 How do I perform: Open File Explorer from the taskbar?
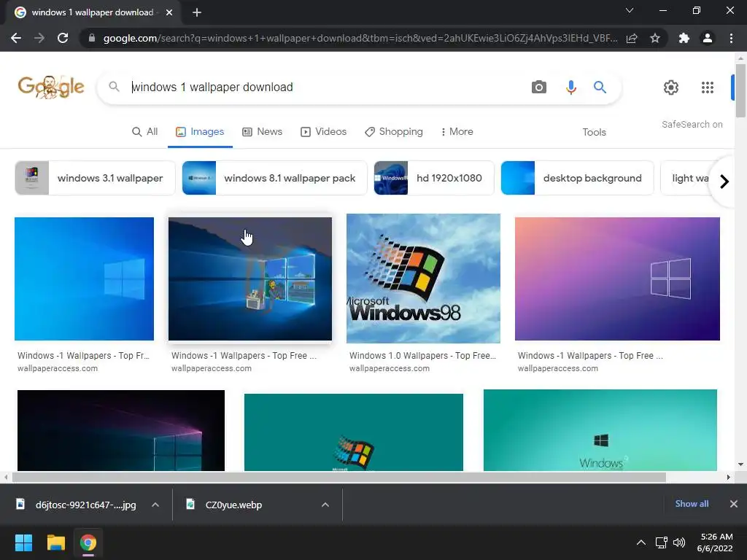click(55, 542)
